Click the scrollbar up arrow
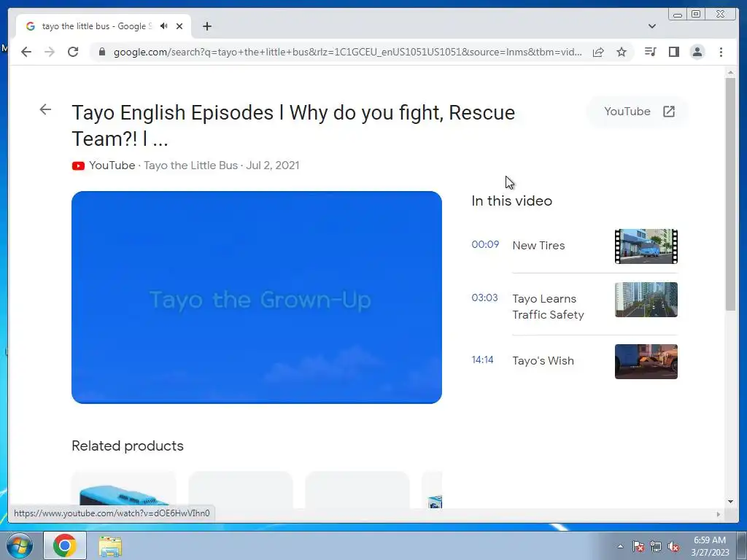747x560 pixels. tap(730, 72)
